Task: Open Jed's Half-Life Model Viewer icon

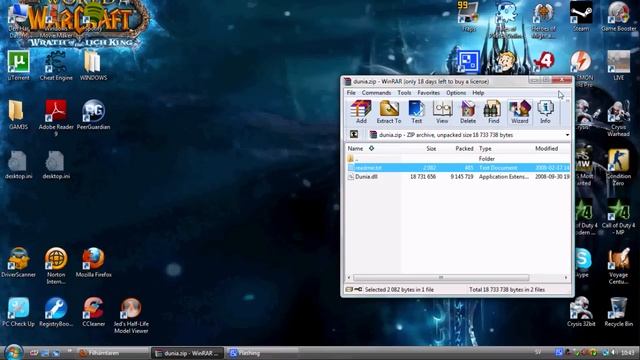Action: point(131,315)
